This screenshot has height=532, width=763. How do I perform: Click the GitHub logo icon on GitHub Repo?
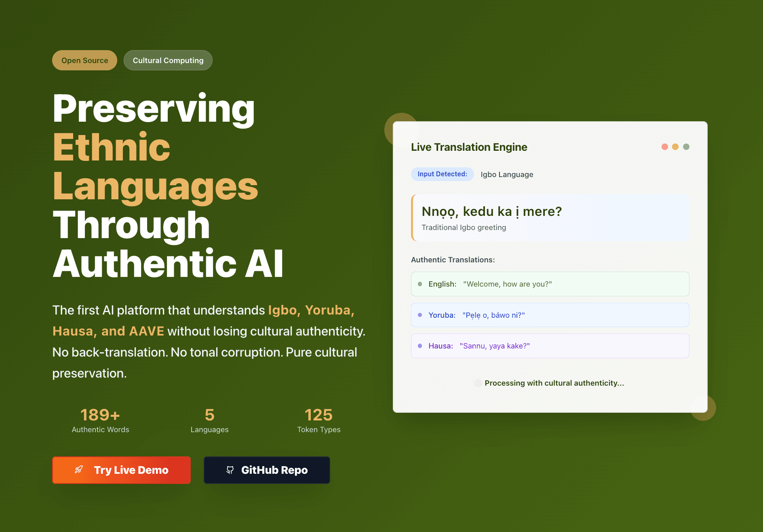click(230, 470)
